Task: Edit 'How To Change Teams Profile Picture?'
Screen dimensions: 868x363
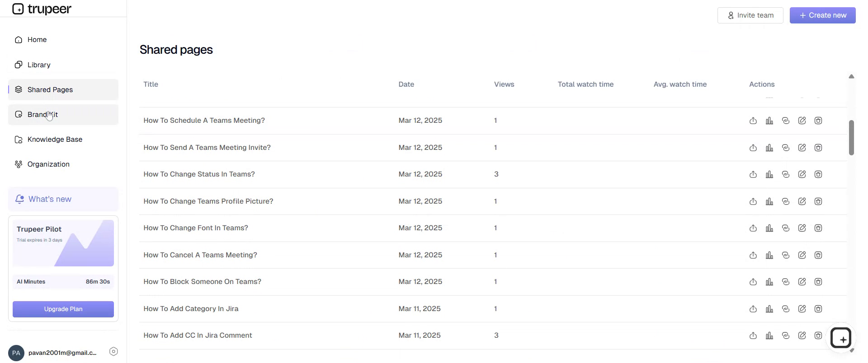Action: [802, 201]
